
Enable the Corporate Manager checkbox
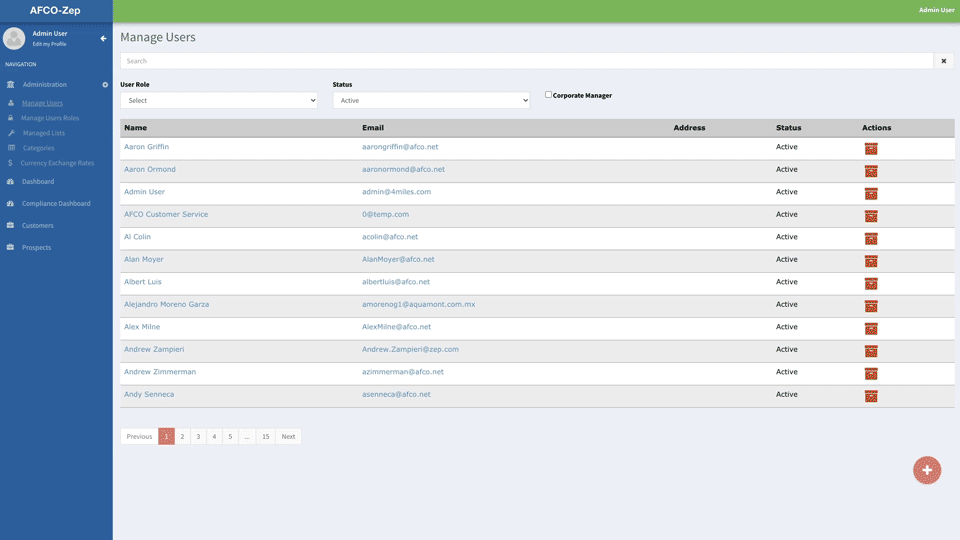tap(548, 95)
